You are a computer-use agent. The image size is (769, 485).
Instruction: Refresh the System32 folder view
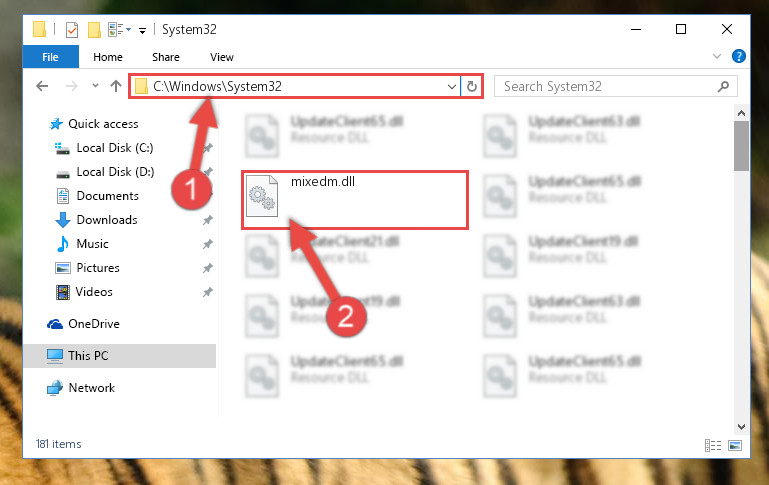(x=472, y=87)
